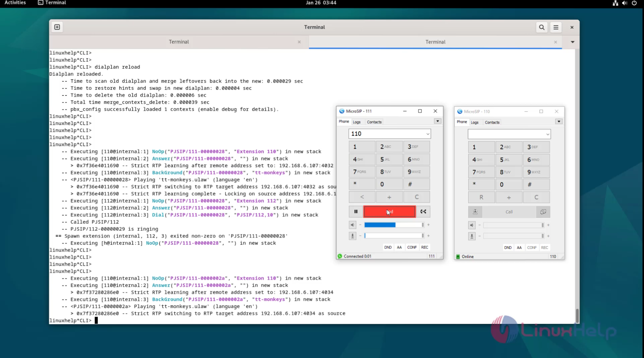The height and width of the screenshot is (358, 644).
Task: Open the menu arrow next to the MicroSIP 111 tabs
Action: pos(438,122)
